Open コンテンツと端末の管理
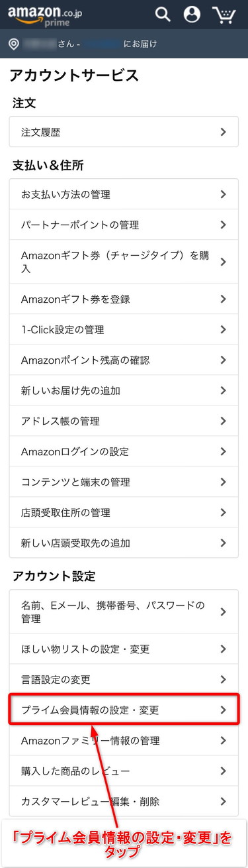The width and height of the screenshot is (248, 868). (124, 482)
